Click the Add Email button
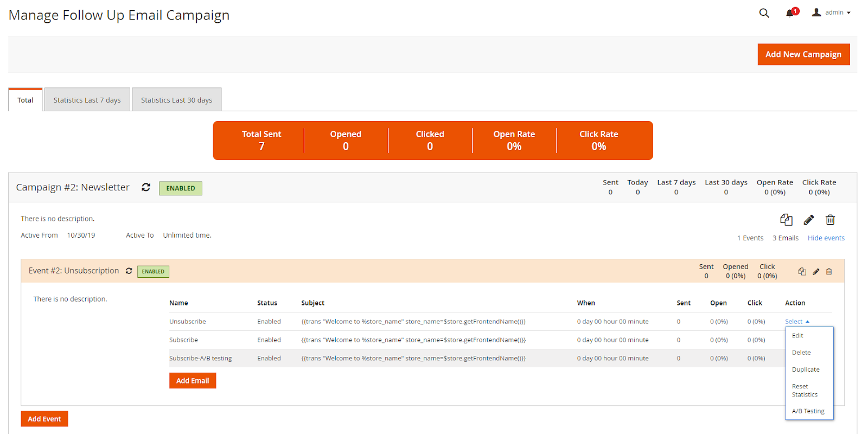This screenshot has height=434, width=868. pyautogui.click(x=193, y=381)
